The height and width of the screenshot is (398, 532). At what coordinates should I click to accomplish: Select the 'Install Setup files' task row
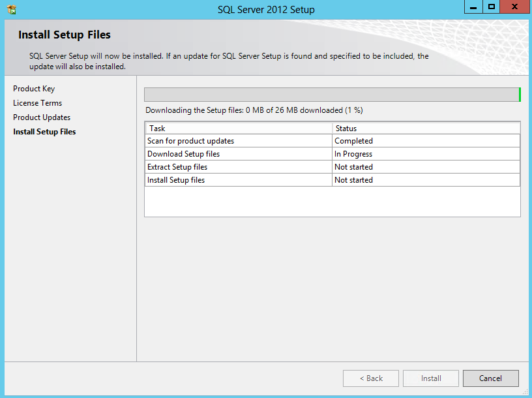(x=332, y=180)
